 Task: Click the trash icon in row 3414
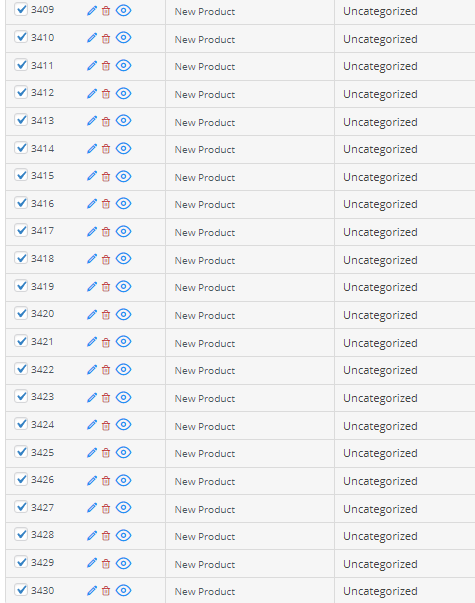pyautogui.click(x=106, y=149)
